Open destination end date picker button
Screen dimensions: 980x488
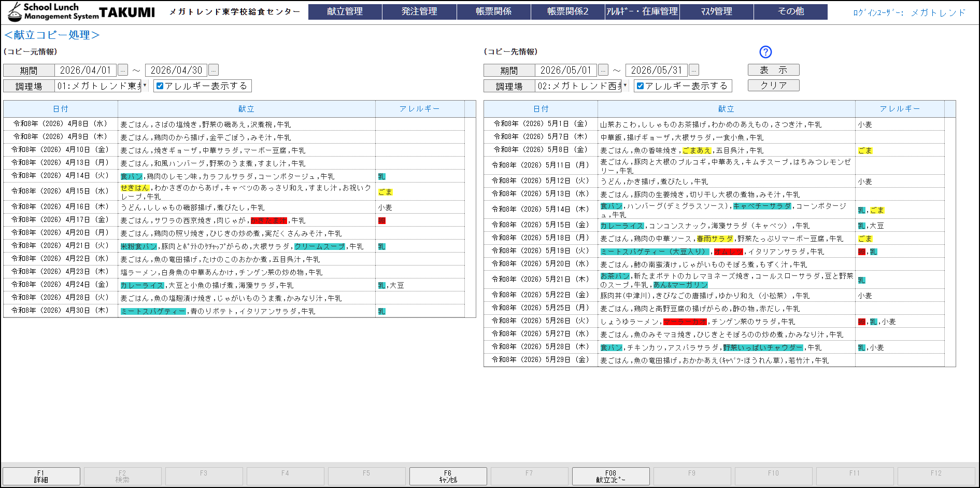pos(693,70)
